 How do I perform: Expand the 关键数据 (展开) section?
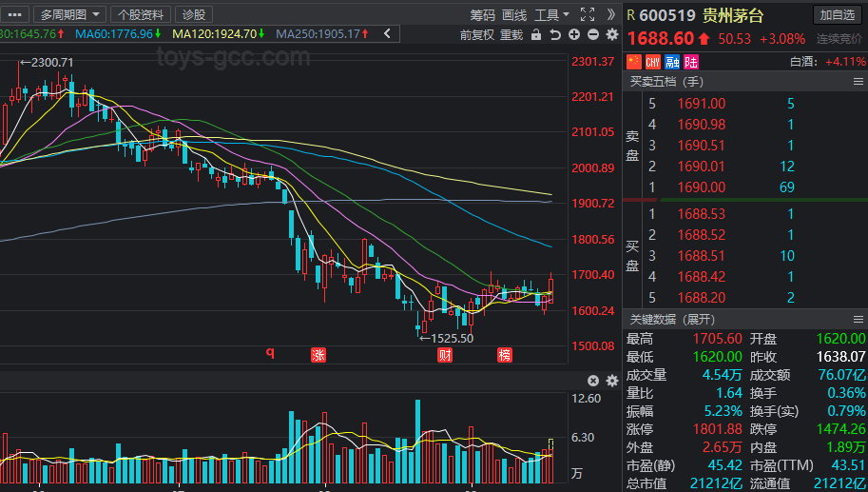(x=672, y=319)
